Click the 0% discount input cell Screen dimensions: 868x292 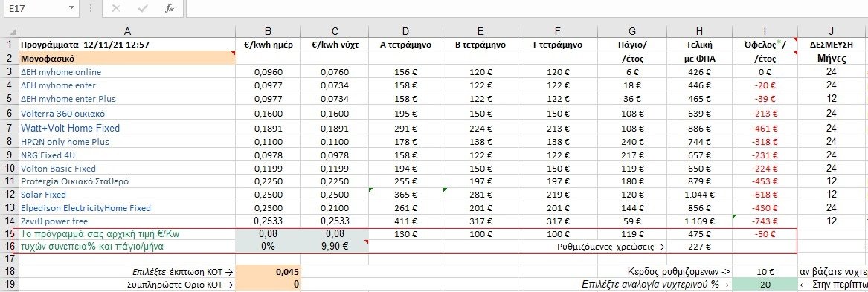tap(268, 247)
